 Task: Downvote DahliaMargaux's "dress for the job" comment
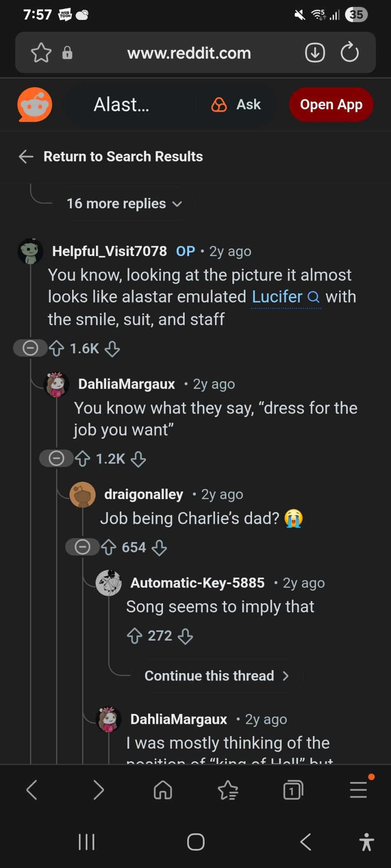(138, 459)
